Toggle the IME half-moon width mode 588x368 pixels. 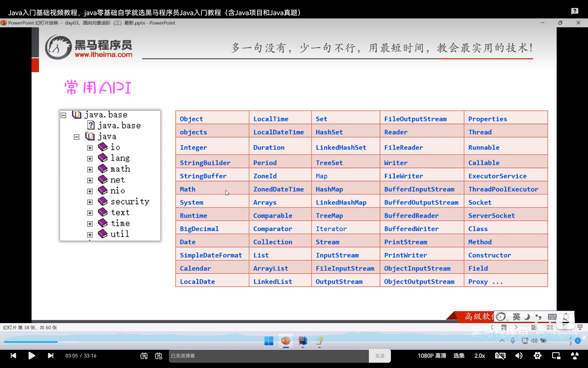527,317
